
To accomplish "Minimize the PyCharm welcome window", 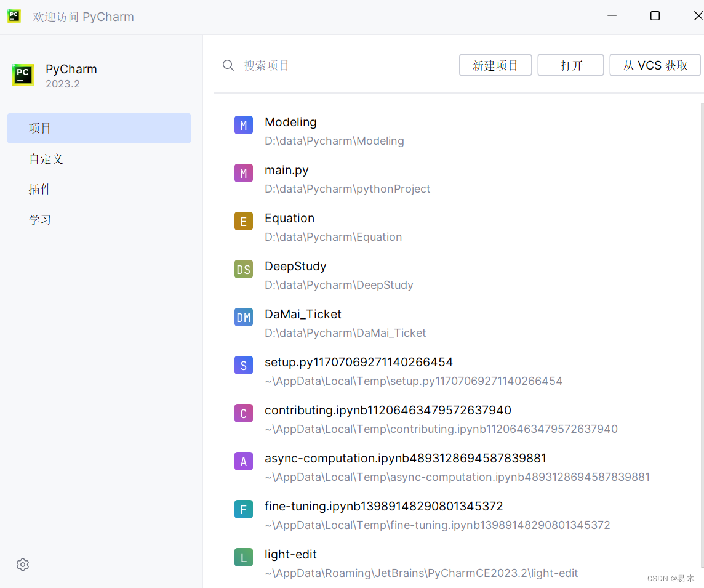I will pos(612,16).
